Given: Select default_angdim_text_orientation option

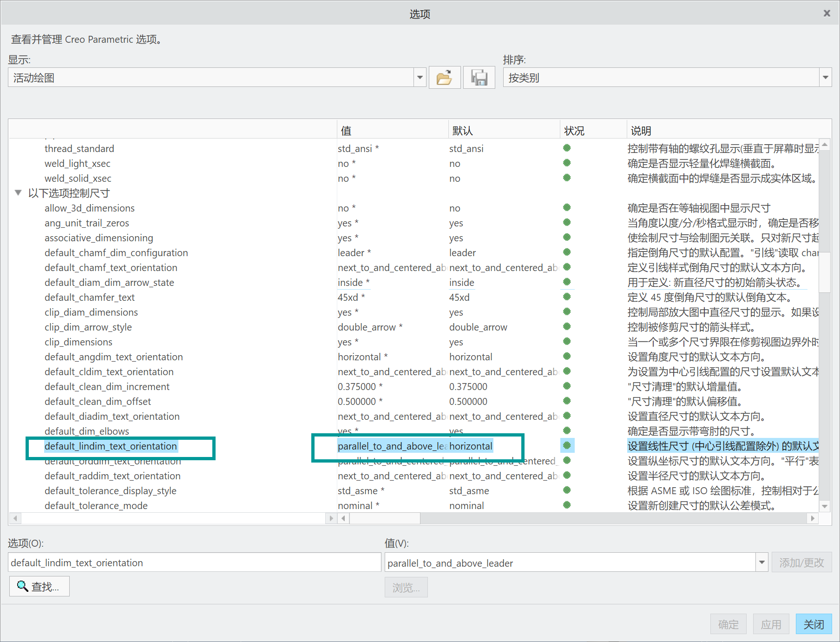Looking at the screenshot, I should click(x=114, y=357).
